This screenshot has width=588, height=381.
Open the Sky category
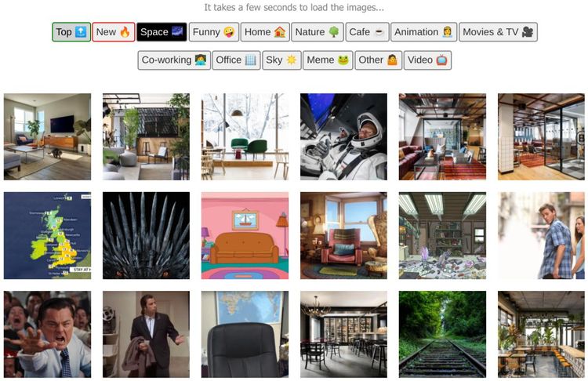[x=281, y=60]
